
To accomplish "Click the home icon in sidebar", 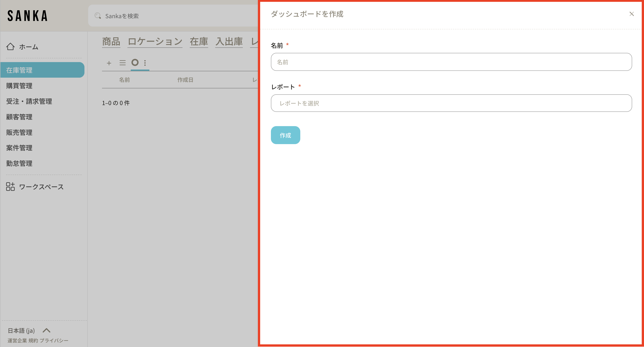I will point(10,47).
